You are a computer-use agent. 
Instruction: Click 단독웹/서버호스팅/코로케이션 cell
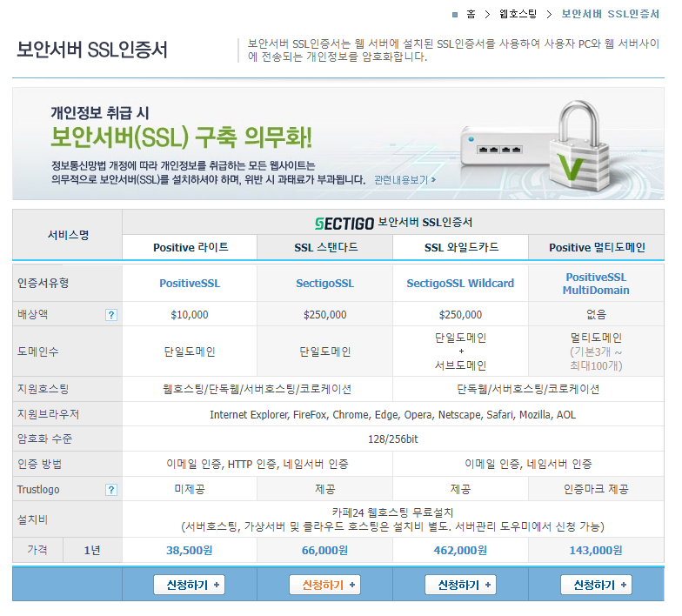click(x=528, y=389)
